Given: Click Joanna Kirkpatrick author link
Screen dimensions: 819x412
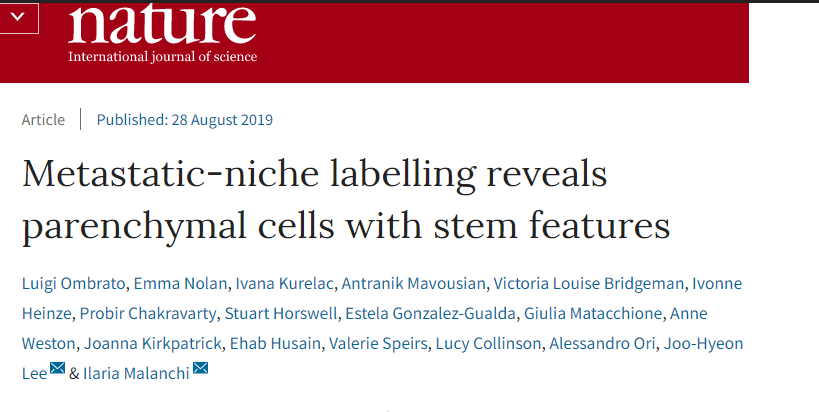Looking at the screenshot, I should [x=153, y=344].
